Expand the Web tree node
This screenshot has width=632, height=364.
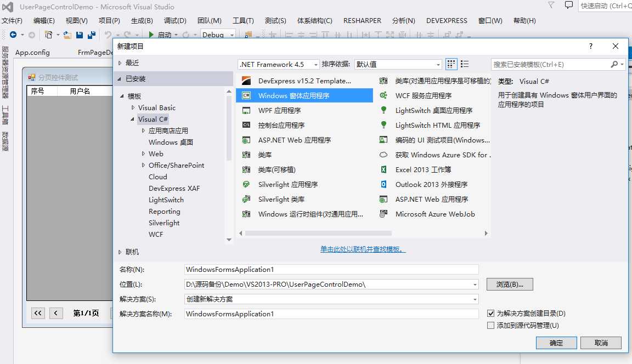click(143, 154)
